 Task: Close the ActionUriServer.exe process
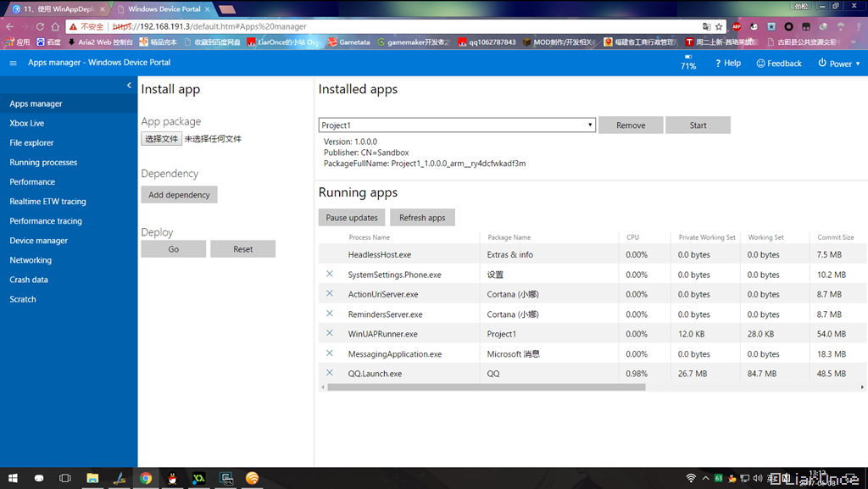click(x=330, y=294)
